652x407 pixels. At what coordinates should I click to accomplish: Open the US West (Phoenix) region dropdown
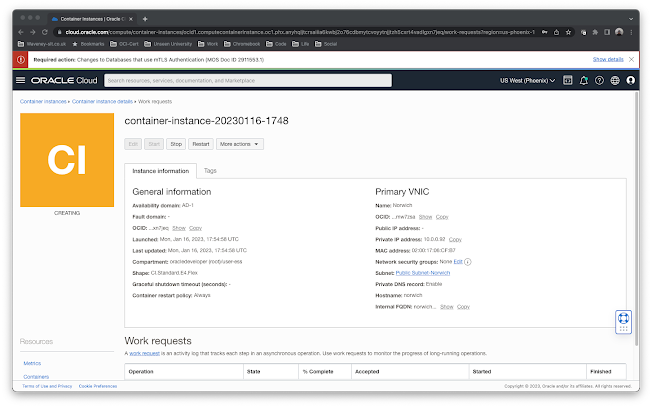click(527, 80)
